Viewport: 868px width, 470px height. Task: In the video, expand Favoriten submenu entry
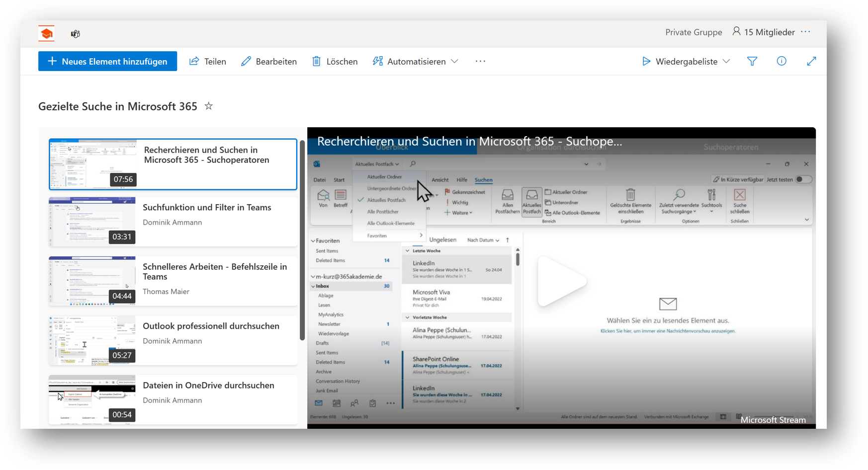pyautogui.click(x=389, y=235)
